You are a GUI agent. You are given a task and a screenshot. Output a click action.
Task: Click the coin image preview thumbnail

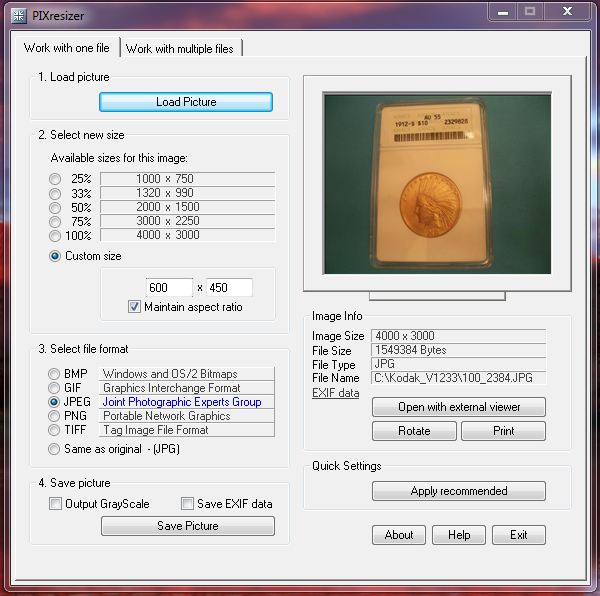pyautogui.click(x=437, y=183)
